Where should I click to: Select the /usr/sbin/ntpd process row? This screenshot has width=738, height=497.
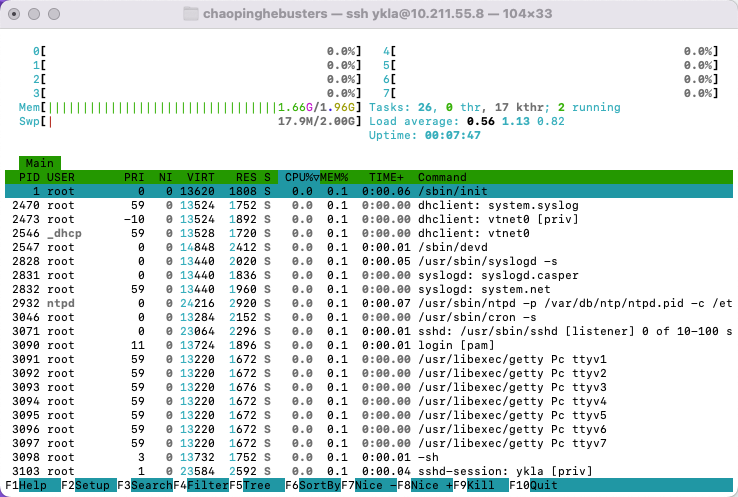pos(369,303)
